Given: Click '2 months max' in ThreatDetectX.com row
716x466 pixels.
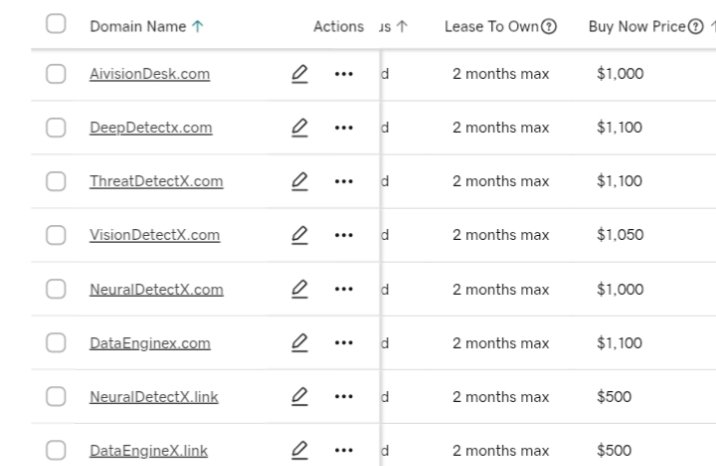Looking at the screenshot, I should click(x=501, y=182).
